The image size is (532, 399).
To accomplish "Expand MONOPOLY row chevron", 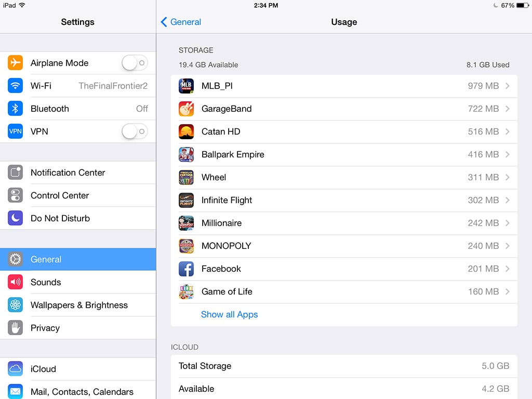I will pyautogui.click(x=508, y=246).
